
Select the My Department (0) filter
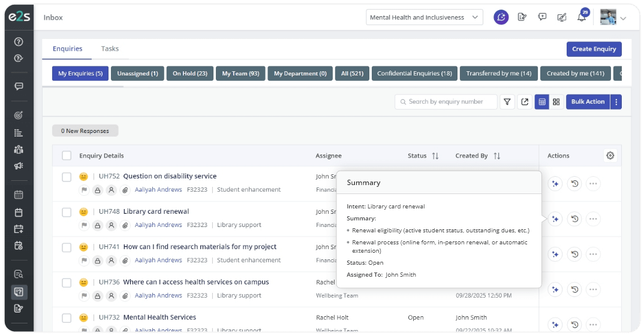point(300,74)
